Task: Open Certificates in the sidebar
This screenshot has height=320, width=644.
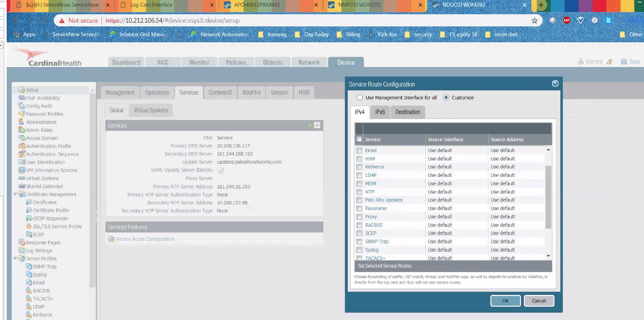Action: [44, 202]
